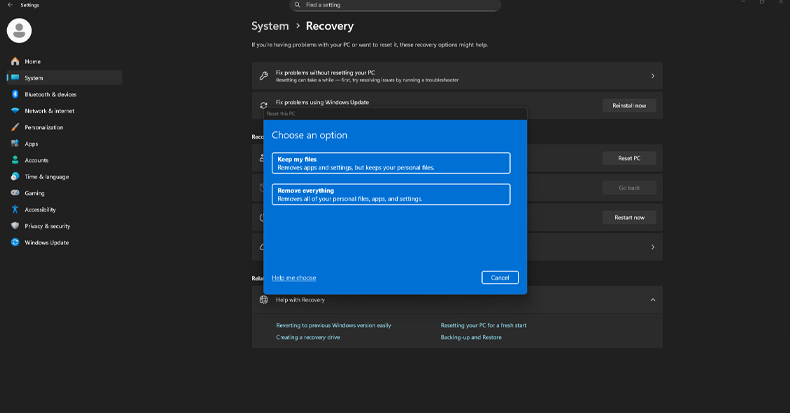
Task: Click the Find a setting search box
Action: (x=395, y=5)
